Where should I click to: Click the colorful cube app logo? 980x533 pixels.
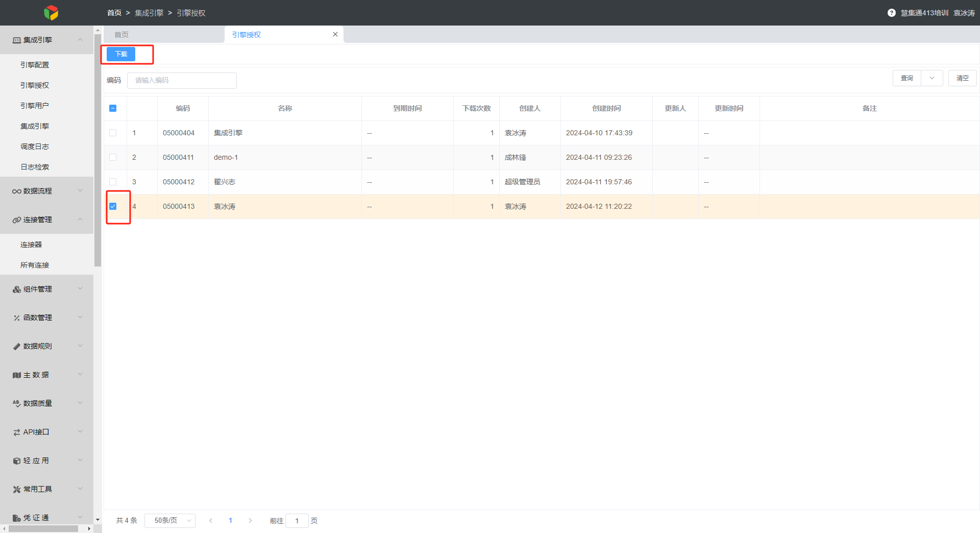click(51, 13)
